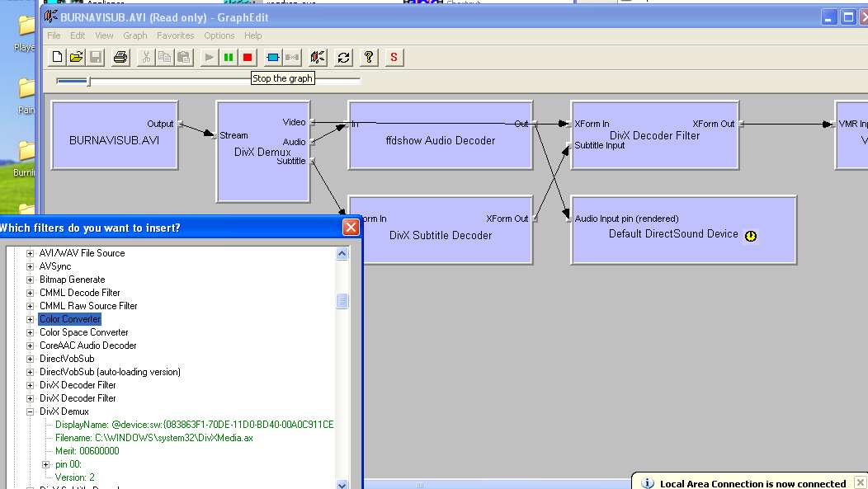
Task: Open the Options menu
Action: point(219,35)
